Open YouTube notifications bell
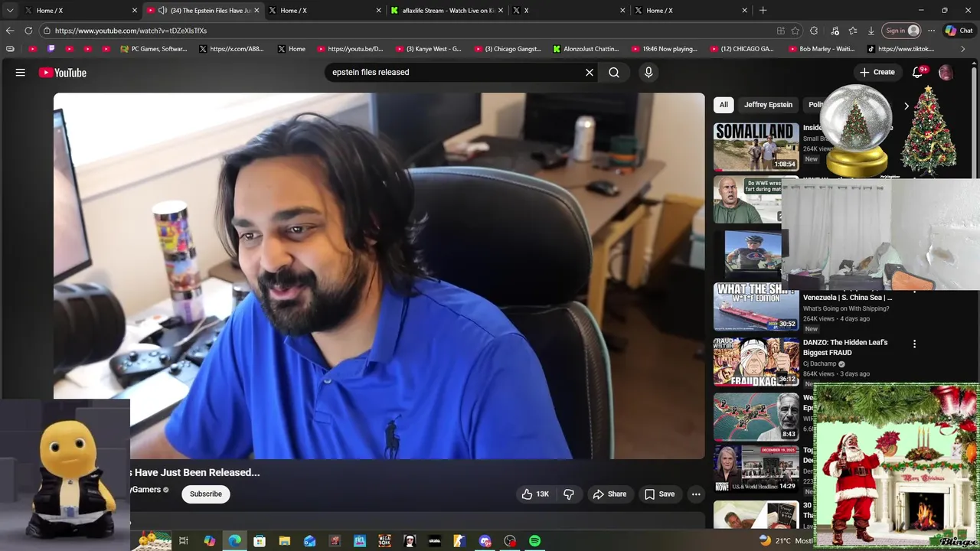Screen dimensions: 980x551 (x=917, y=73)
